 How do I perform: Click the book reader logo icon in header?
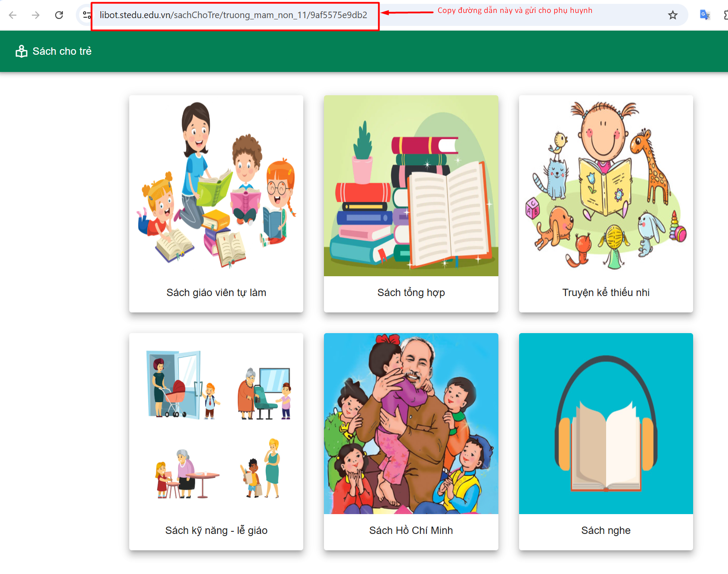[x=21, y=51]
